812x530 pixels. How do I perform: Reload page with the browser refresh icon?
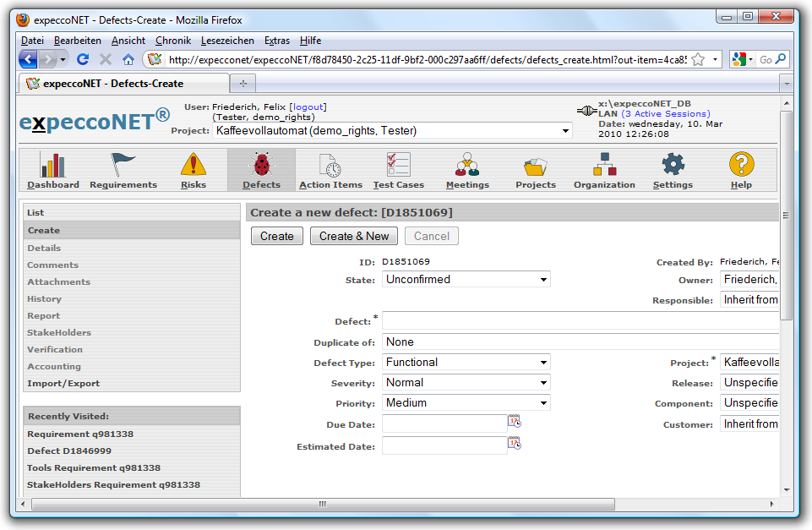click(83, 59)
